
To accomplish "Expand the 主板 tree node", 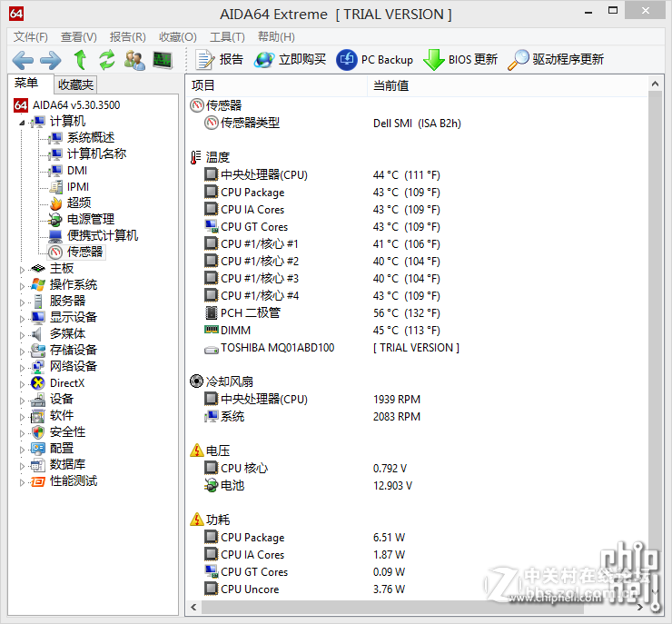I will (22, 270).
